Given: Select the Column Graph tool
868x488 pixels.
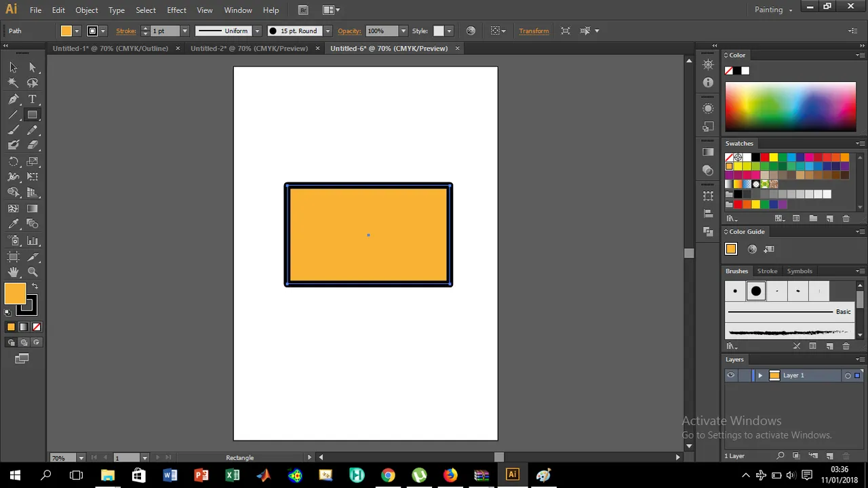Looking at the screenshot, I should tap(33, 241).
